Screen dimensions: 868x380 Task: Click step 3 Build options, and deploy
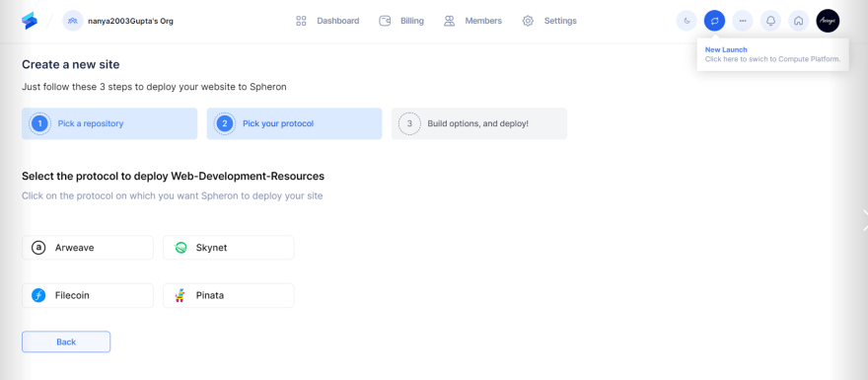(479, 123)
